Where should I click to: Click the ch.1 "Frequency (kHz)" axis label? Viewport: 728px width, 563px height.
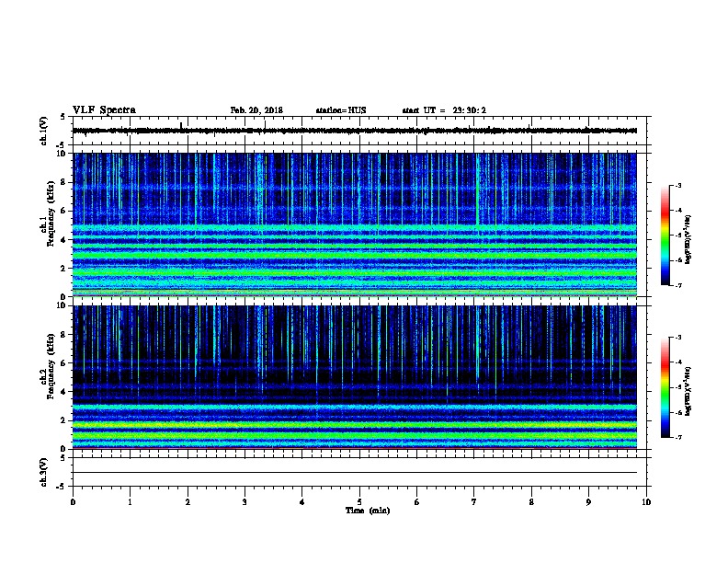tap(51, 213)
